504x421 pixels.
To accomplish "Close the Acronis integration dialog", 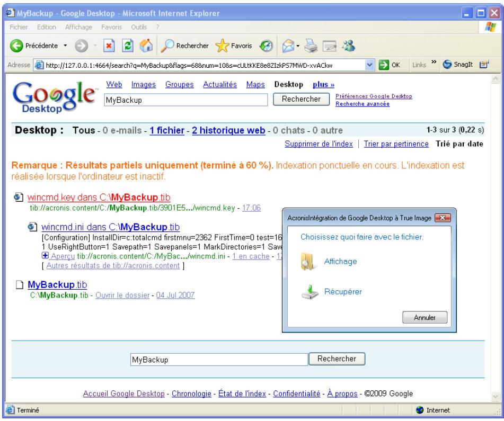I will tap(443, 218).
